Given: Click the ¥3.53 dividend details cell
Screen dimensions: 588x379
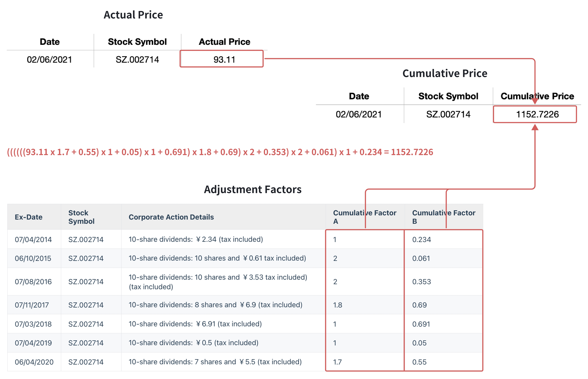Looking at the screenshot, I should coord(218,282).
